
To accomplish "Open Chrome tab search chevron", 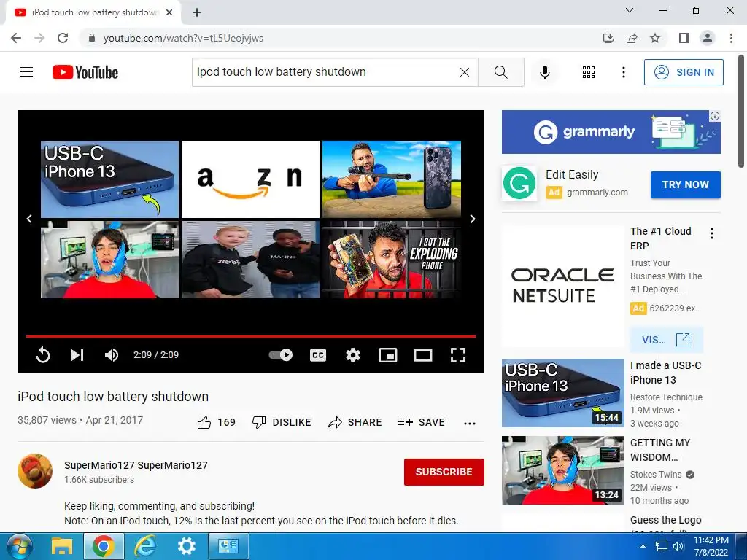I will 630,10.
